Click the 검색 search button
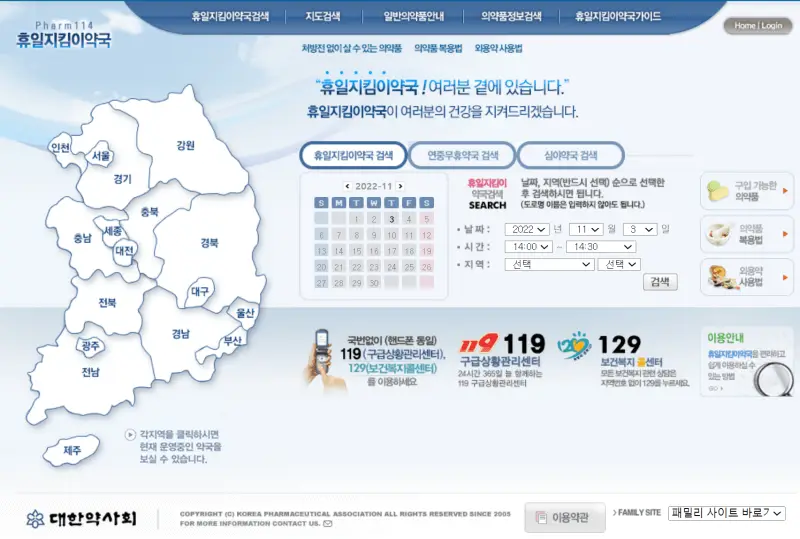Viewport: 800px width, 539px height. [x=660, y=282]
